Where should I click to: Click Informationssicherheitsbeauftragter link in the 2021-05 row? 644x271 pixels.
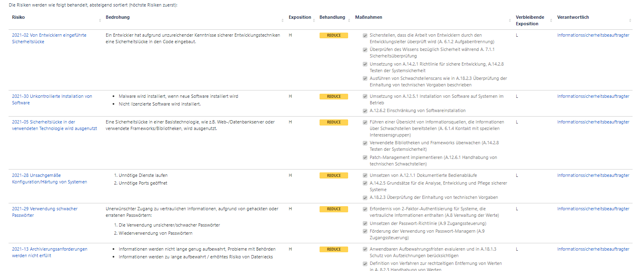[x=593, y=122]
